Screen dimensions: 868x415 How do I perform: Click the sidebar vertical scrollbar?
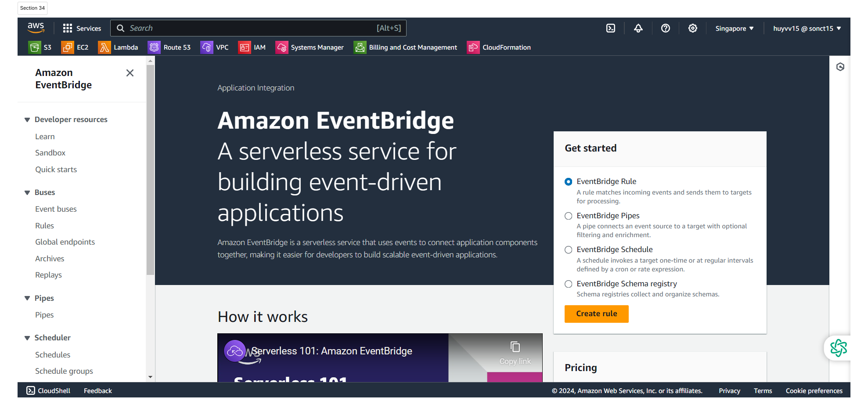pos(150,170)
